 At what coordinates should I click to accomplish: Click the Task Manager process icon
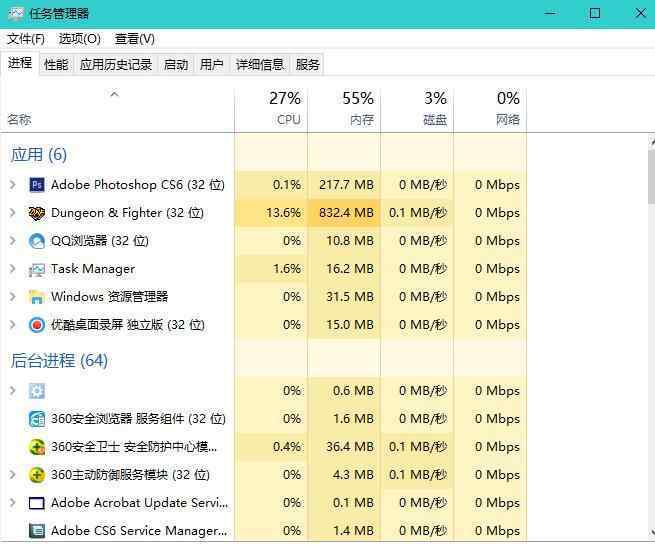pyautogui.click(x=37, y=270)
